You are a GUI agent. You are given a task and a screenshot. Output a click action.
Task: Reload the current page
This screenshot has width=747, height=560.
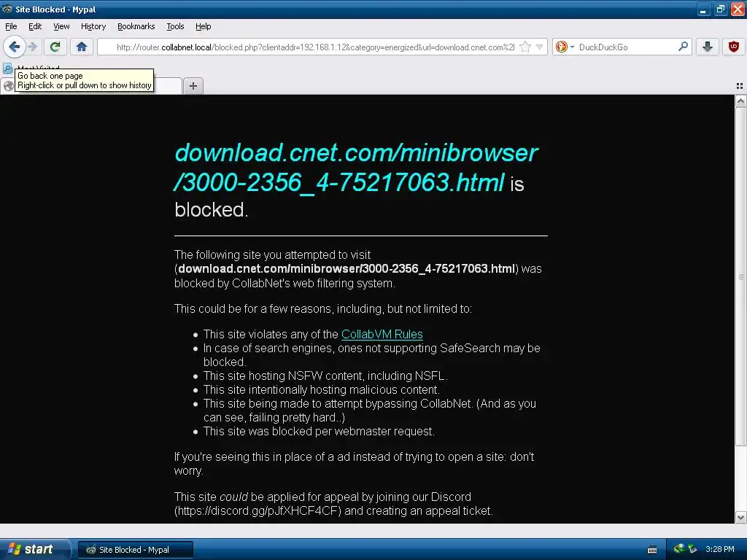click(x=55, y=47)
